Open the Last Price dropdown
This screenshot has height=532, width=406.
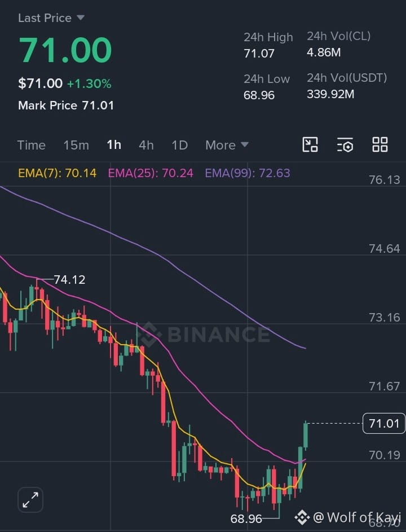tap(51, 17)
